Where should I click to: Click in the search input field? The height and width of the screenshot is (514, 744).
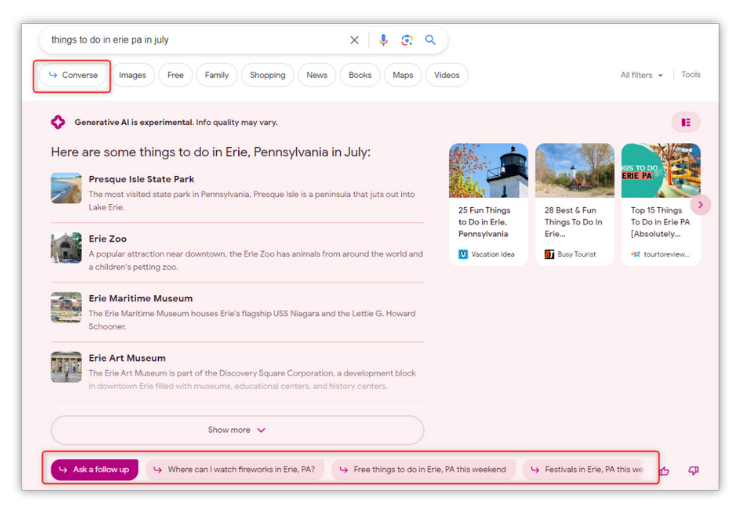pos(190,40)
